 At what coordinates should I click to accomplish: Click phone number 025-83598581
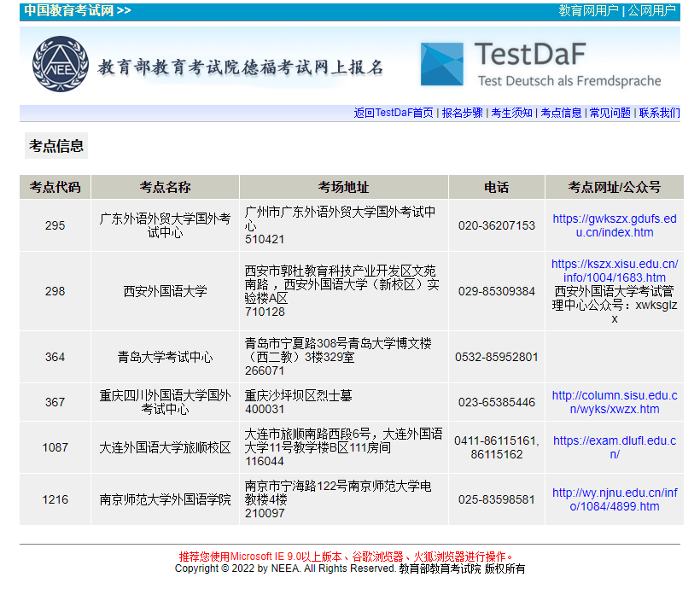tap(497, 499)
